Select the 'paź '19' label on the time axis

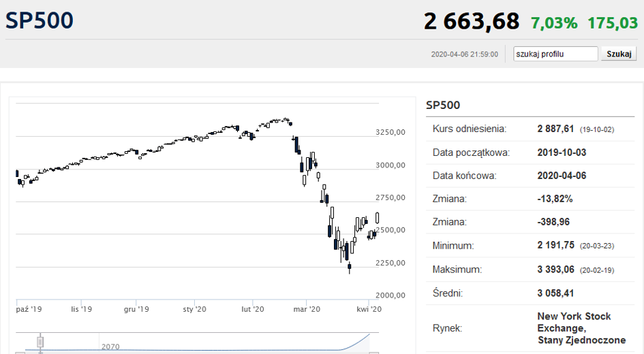point(29,309)
